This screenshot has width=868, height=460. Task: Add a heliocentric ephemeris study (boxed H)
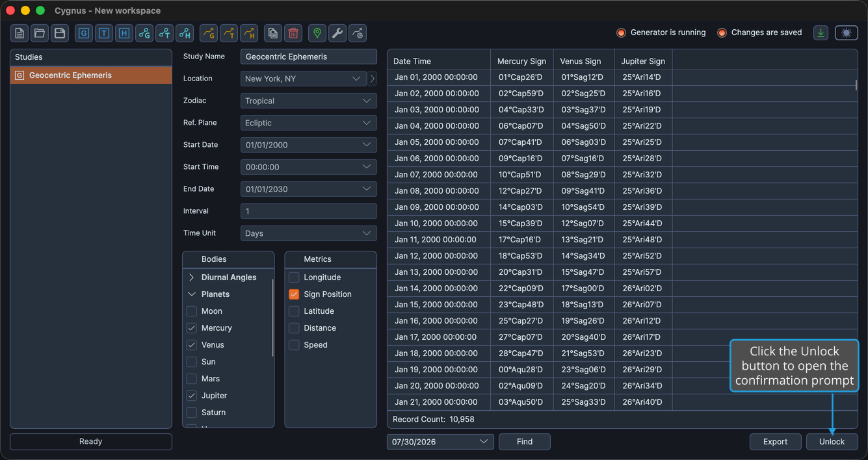[x=124, y=33]
